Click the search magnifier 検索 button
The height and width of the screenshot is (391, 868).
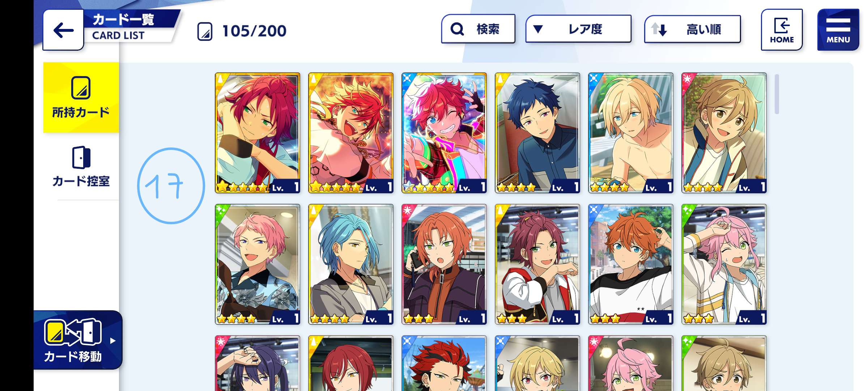click(478, 29)
